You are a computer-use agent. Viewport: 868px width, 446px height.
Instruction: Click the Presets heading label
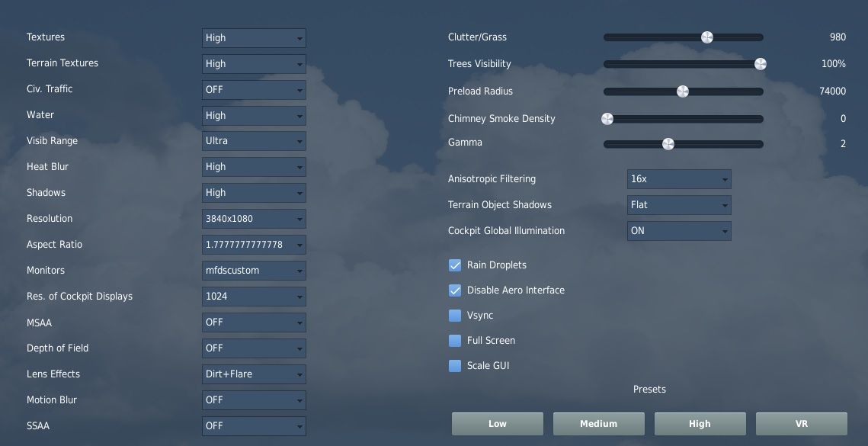(649, 390)
